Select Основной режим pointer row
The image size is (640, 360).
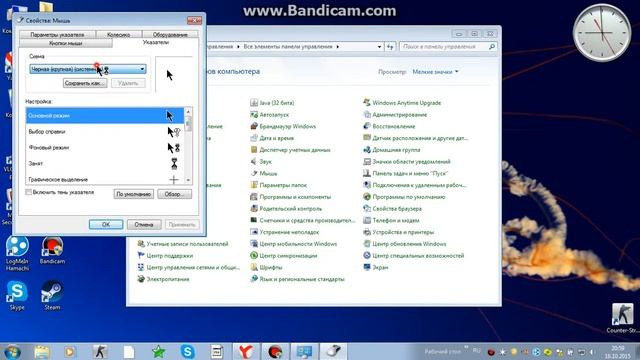[x=105, y=116]
